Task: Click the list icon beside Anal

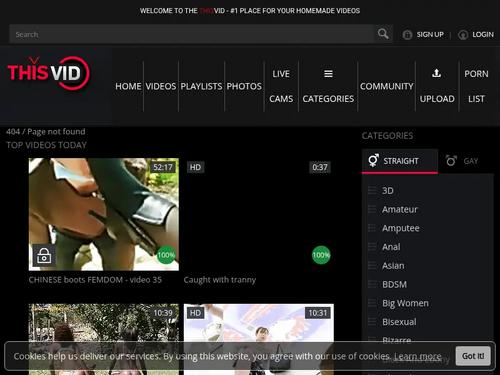Action: (372, 247)
